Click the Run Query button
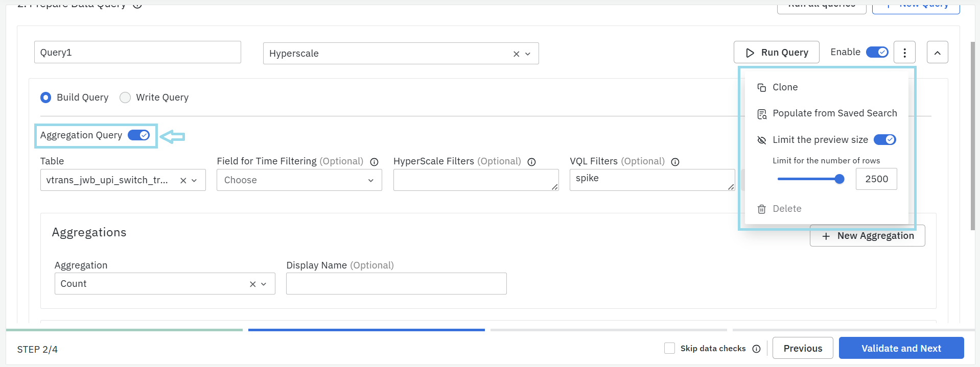Image resolution: width=980 pixels, height=367 pixels. 776,53
